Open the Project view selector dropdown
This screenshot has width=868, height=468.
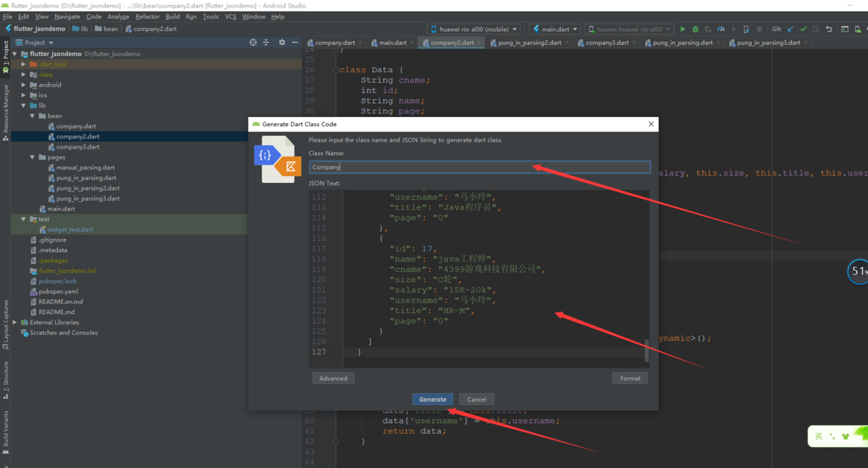coord(34,43)
